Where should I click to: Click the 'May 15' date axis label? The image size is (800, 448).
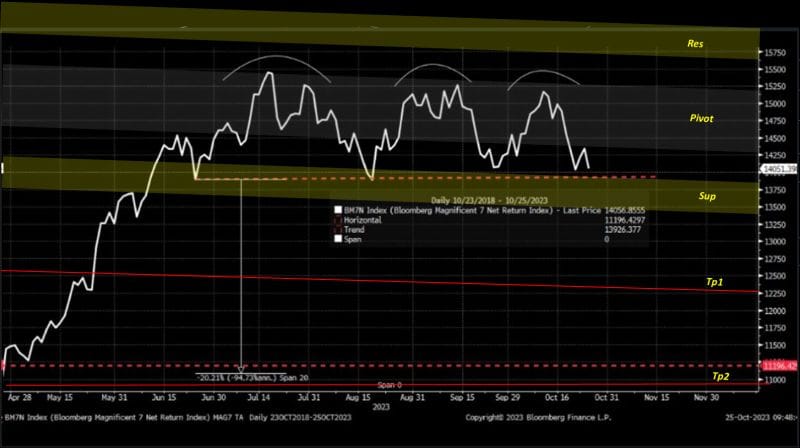(60, 397)
